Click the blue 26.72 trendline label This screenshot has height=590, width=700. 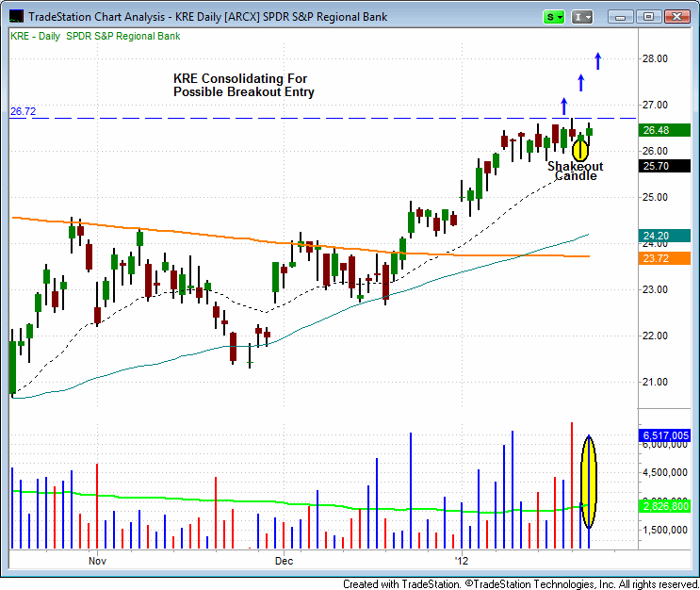tap(23, 111)
